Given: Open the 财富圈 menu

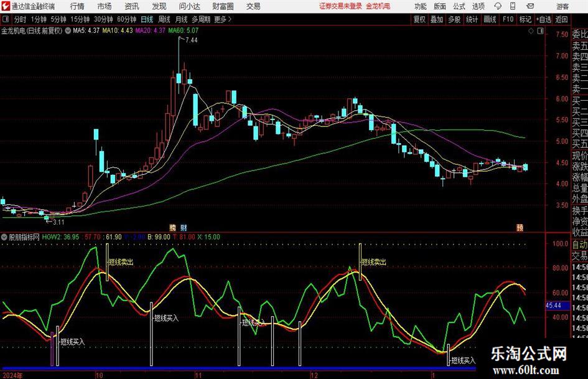Looking at the screenshot, I should tap(223, 6).
